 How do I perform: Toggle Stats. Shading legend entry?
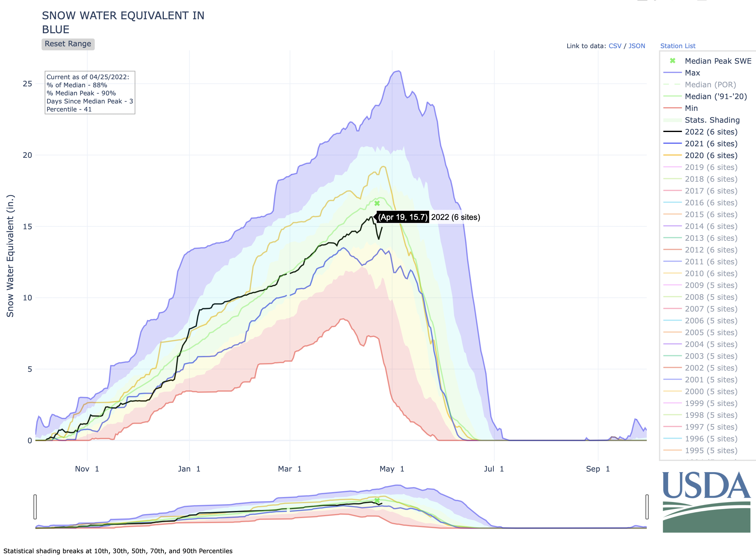(712, 120)
